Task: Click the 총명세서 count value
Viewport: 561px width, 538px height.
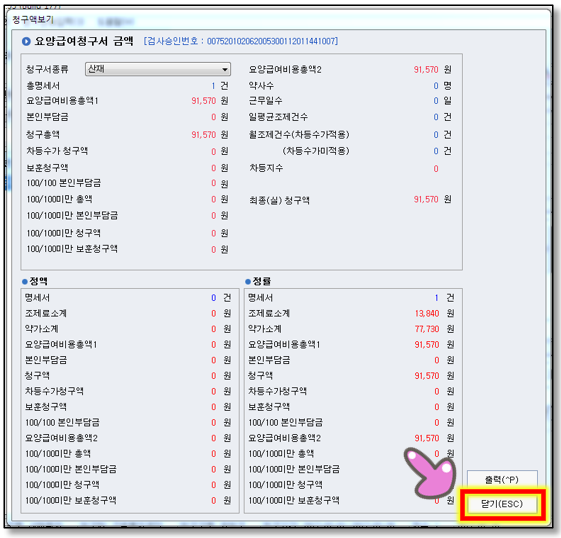Action: [x=213, y=86]
